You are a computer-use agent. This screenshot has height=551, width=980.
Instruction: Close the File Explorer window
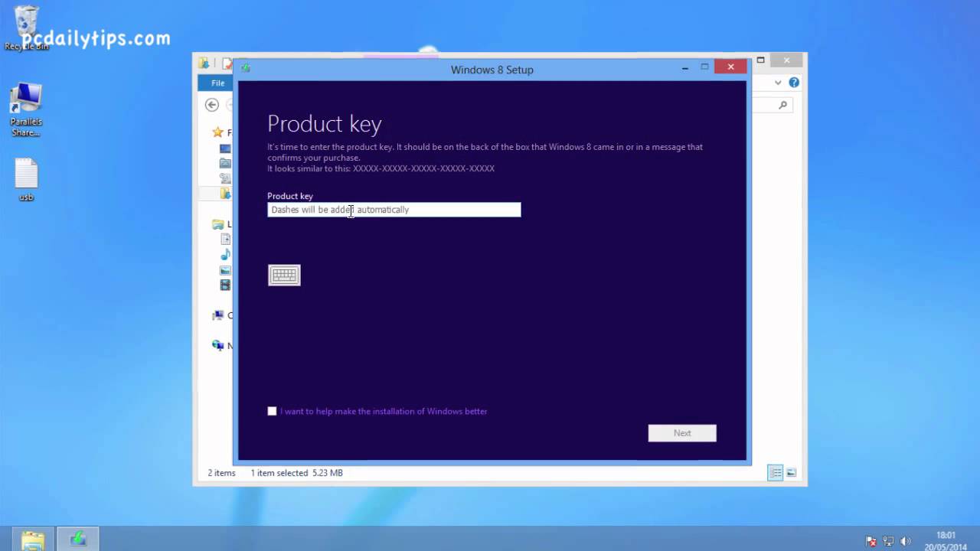coord(786,60)
